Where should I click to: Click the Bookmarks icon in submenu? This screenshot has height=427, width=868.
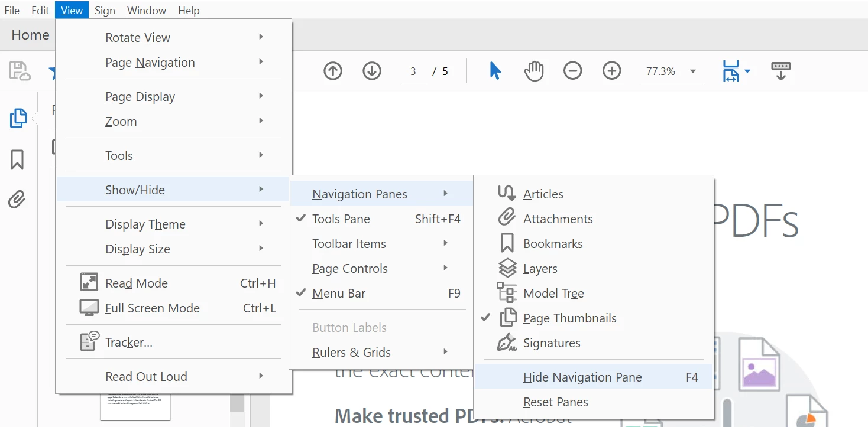[x=507, y=243]
